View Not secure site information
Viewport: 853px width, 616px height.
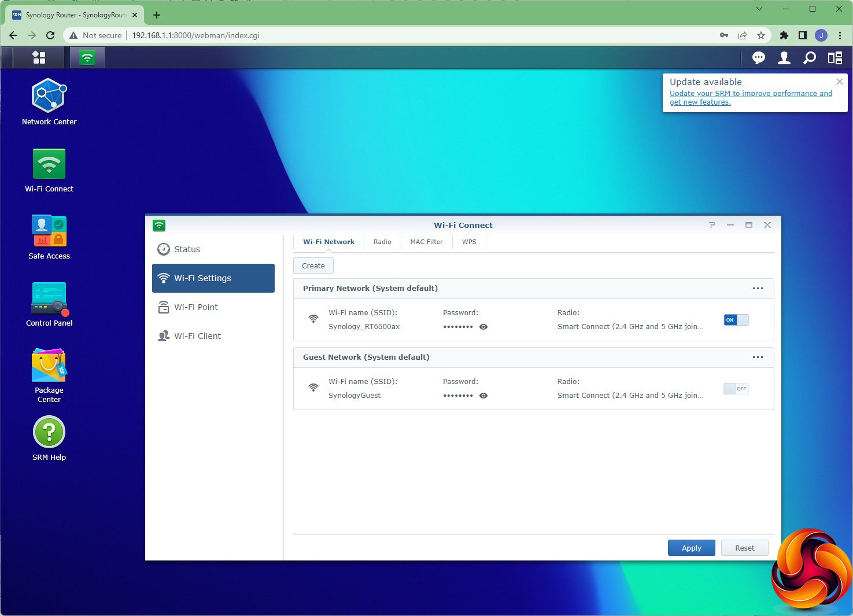point(95,35)
